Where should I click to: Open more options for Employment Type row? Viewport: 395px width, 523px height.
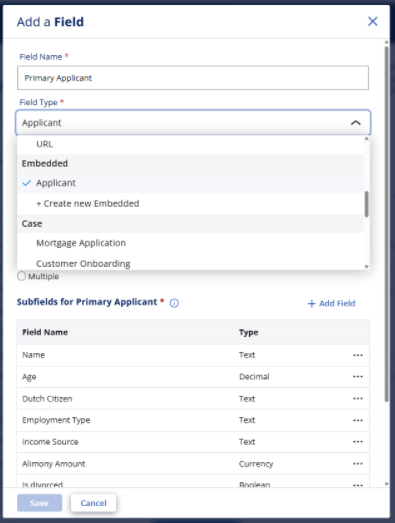[x=358, y=420]
